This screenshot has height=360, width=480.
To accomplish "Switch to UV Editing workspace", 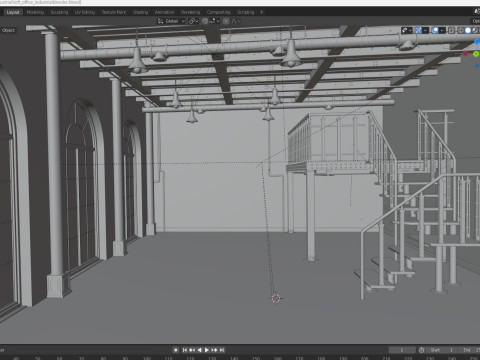I will click(x=85, y=12).
